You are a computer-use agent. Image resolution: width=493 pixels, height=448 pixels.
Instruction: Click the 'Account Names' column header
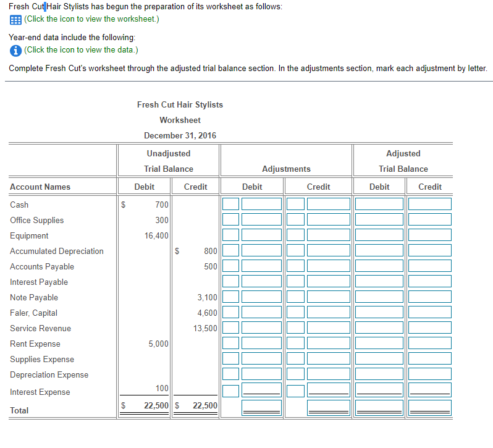40,187
